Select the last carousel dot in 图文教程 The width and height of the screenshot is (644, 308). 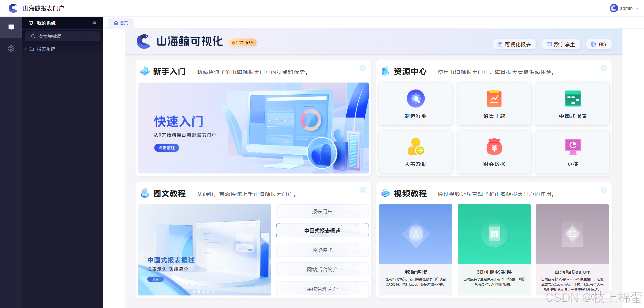point(213,292)
